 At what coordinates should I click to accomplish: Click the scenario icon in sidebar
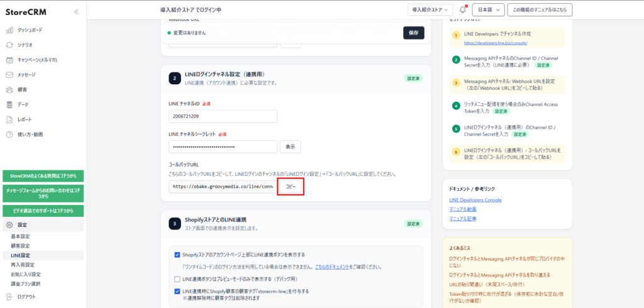(x=9, y=45)
